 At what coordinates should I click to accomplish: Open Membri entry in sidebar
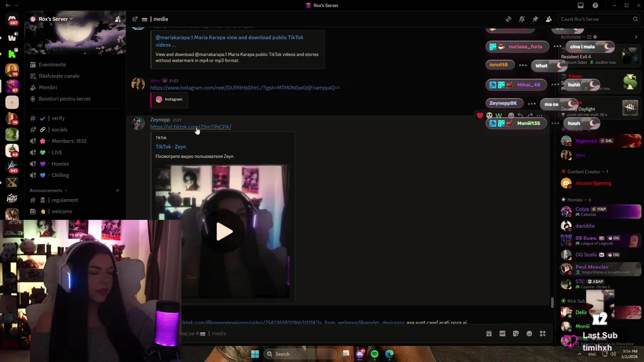click(x=75, y=87)
